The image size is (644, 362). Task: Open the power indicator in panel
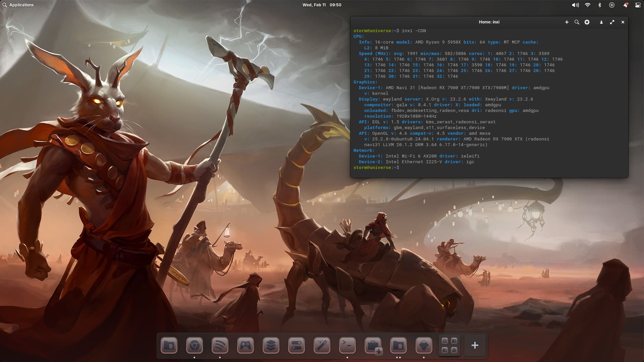coord(612,5)
